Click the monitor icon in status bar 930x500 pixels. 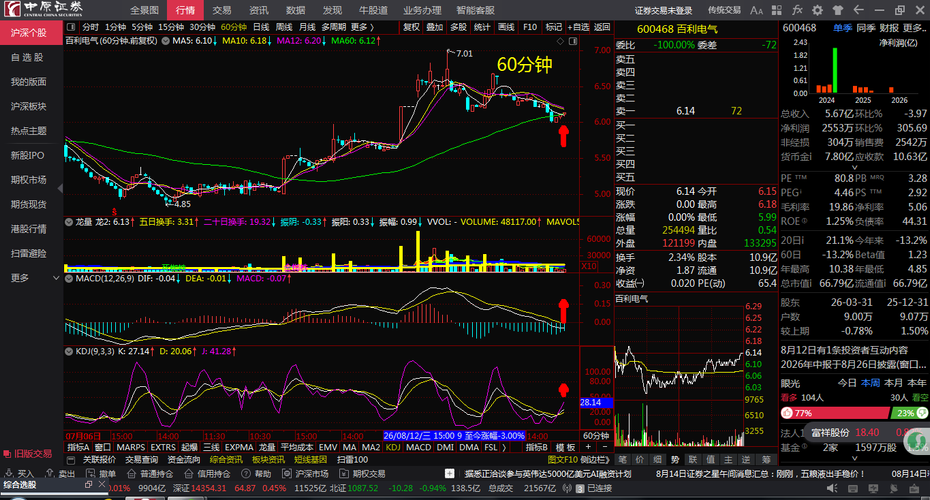(x=873, y=488)
